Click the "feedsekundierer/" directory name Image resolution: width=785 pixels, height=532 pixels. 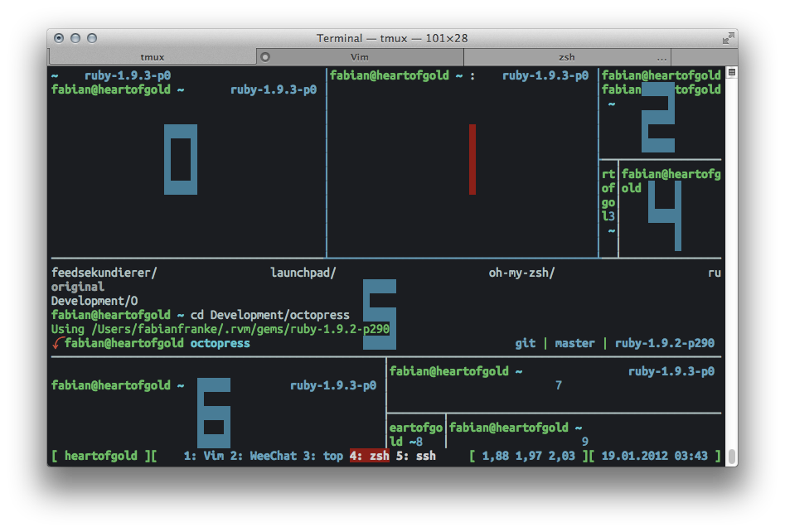coord(104,273)
